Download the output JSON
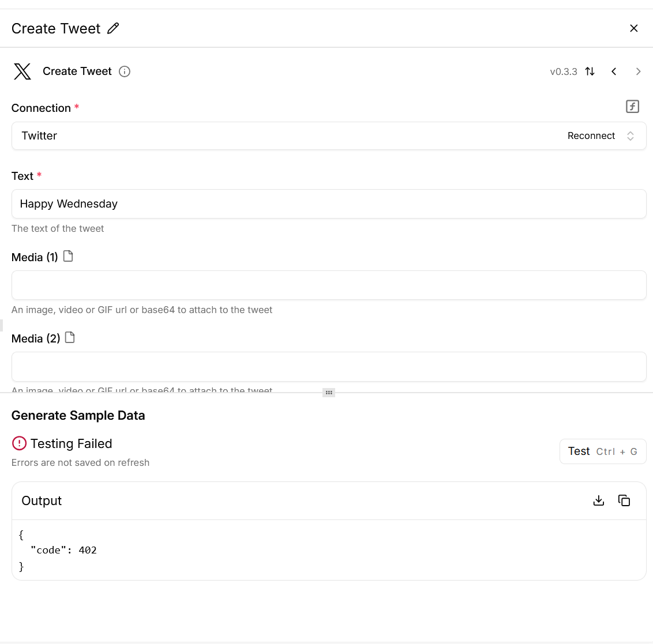The width and height of the screenshot is (653, 644). [x=599, y=500]
